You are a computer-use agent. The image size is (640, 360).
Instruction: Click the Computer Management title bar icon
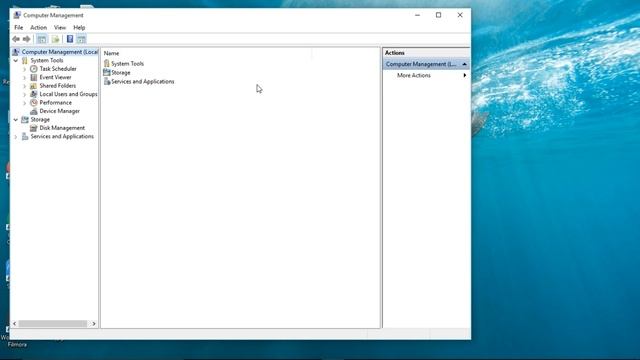click(17, 15)
